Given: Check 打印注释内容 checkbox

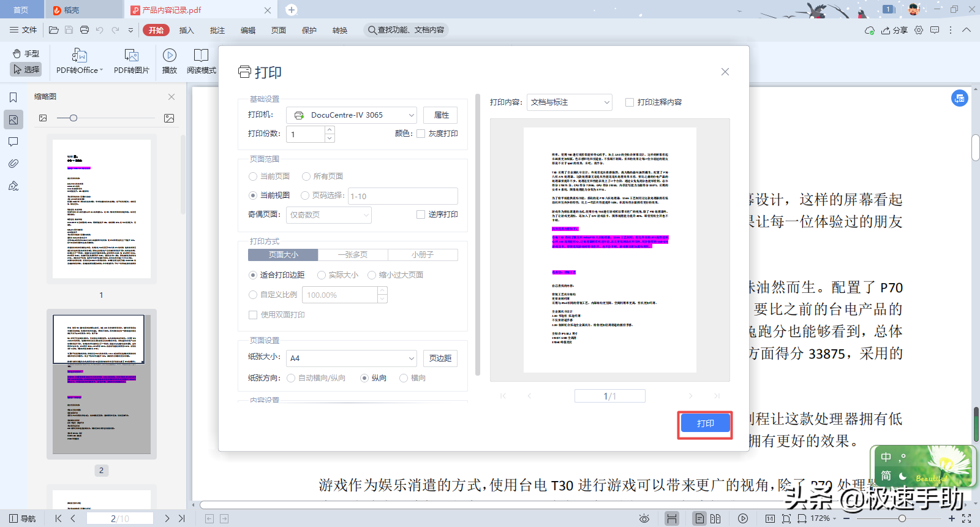Looking at the screenshot, I should click(x=630, y=102).
